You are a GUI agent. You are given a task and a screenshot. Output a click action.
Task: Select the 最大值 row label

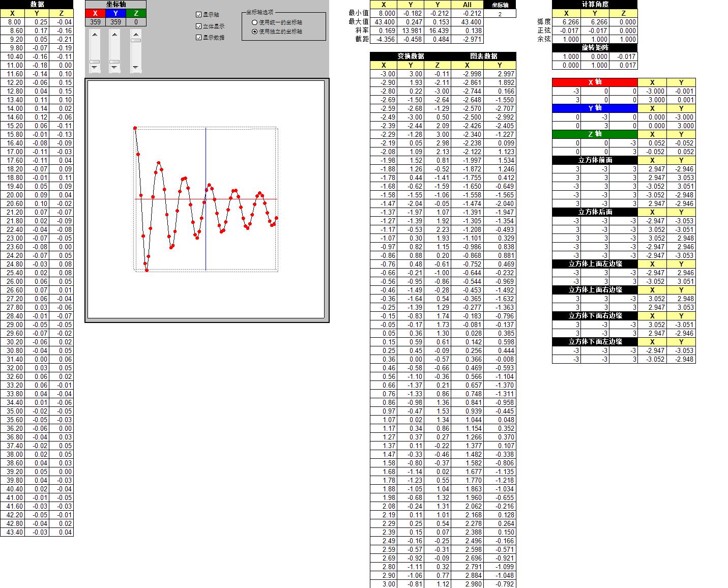(359, 22)
